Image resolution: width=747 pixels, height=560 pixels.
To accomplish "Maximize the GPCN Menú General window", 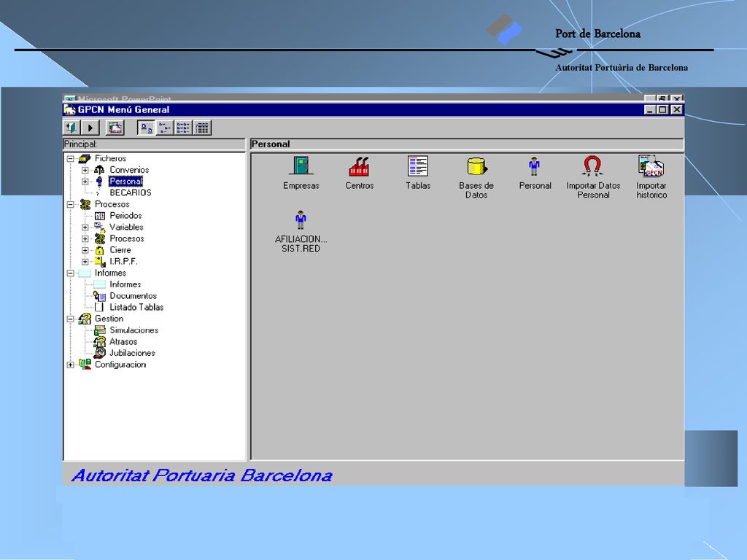I will click(662, 110).
